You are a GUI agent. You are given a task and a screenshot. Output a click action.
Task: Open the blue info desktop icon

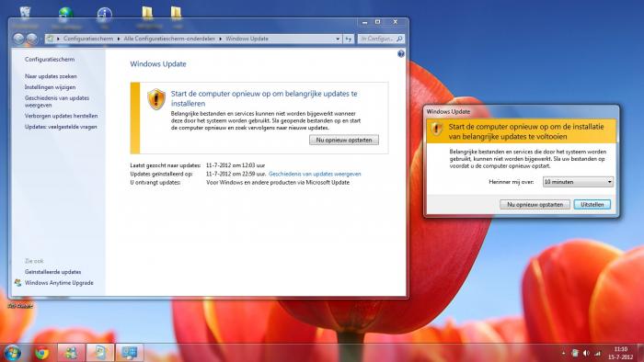104,15
